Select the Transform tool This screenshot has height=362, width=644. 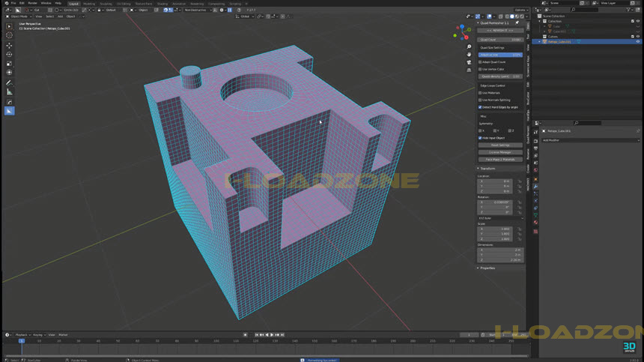[x=9, y=72]
